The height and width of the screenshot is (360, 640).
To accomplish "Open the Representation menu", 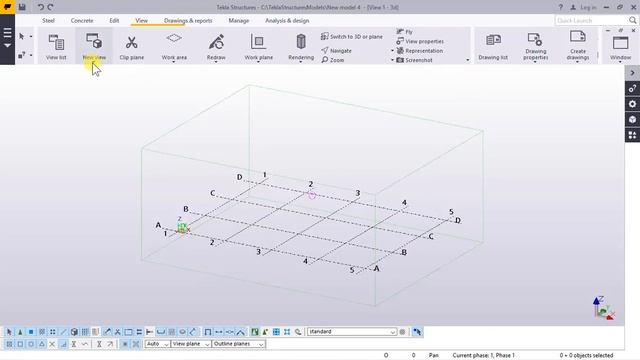I will 420,51.
